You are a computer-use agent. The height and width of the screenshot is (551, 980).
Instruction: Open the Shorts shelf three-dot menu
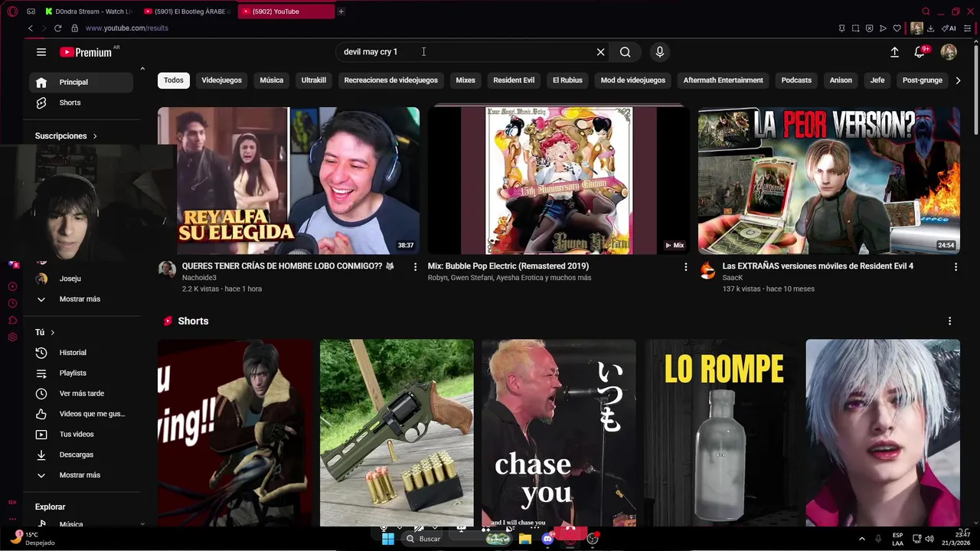click(949, 321)
